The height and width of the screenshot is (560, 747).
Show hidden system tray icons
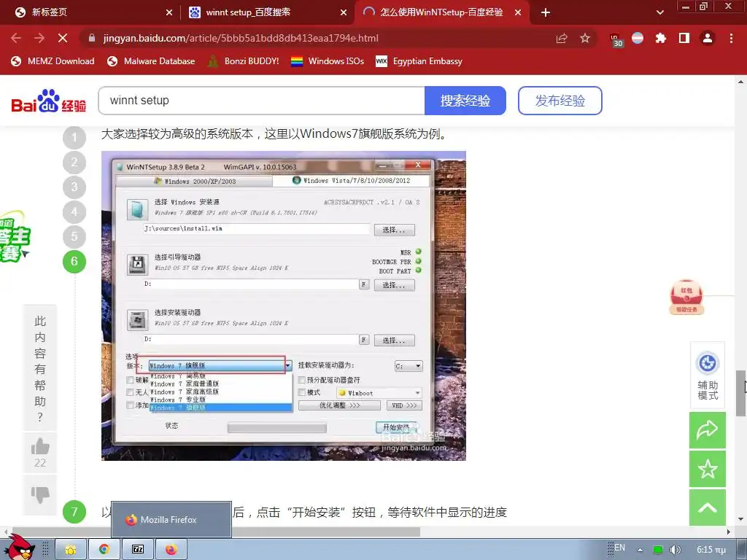coord(640,550)
